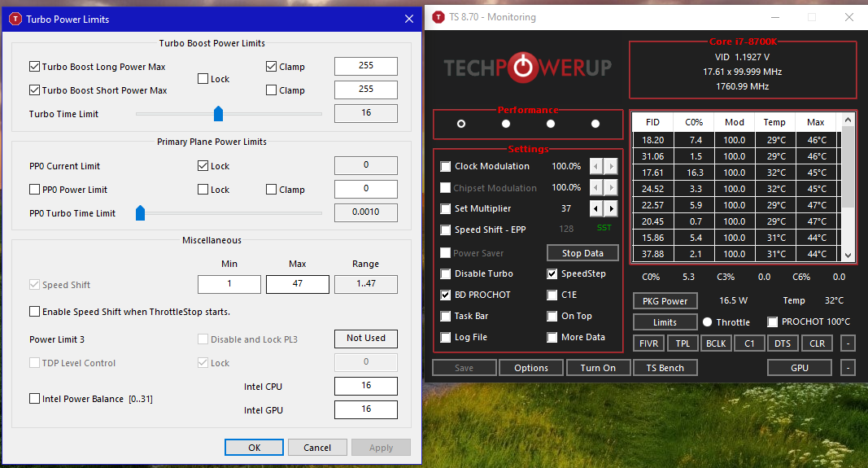
Task: Toggle Turbo Boost Short Power Max checkbox
Action: pos(34,90)
